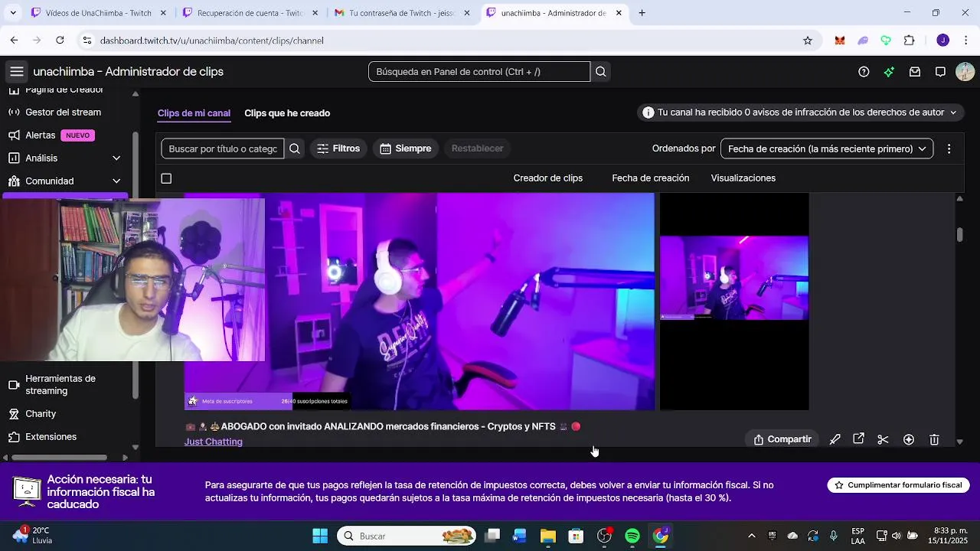The image size is (980, 551).
Task: Open Chrome profile J button
Action: tap(942, 41)
